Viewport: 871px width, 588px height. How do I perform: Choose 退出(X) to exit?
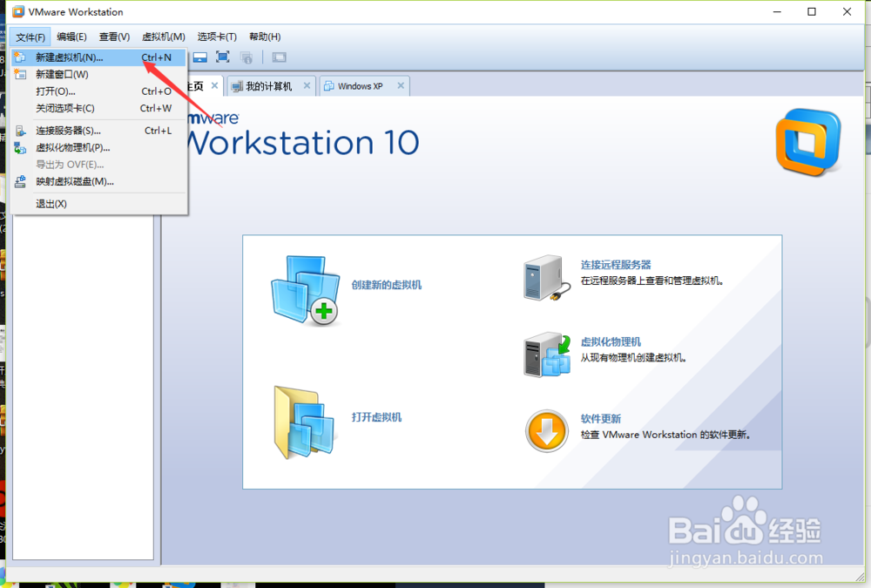tap(98, 204)
